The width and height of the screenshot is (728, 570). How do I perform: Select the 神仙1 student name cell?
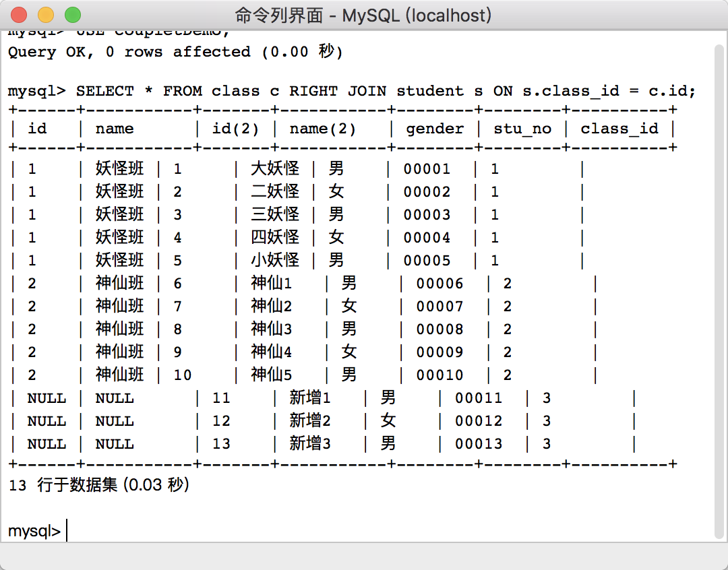272,284
